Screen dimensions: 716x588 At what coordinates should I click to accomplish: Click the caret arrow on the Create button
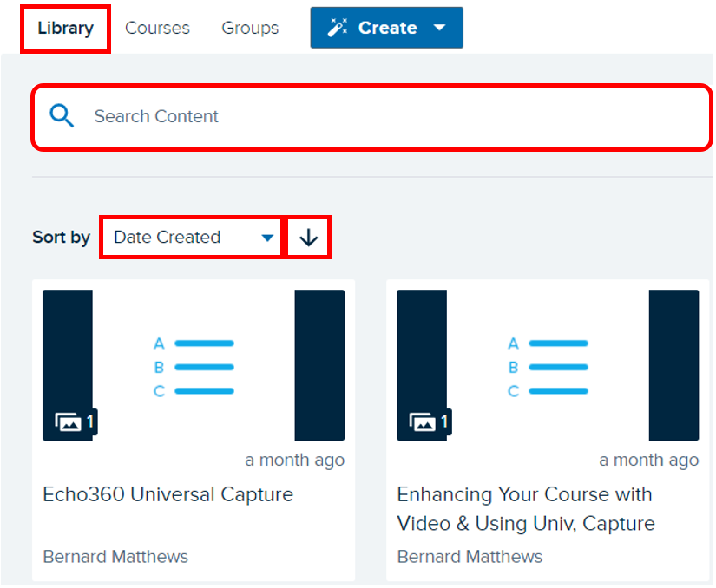click(x=439, y=28)
